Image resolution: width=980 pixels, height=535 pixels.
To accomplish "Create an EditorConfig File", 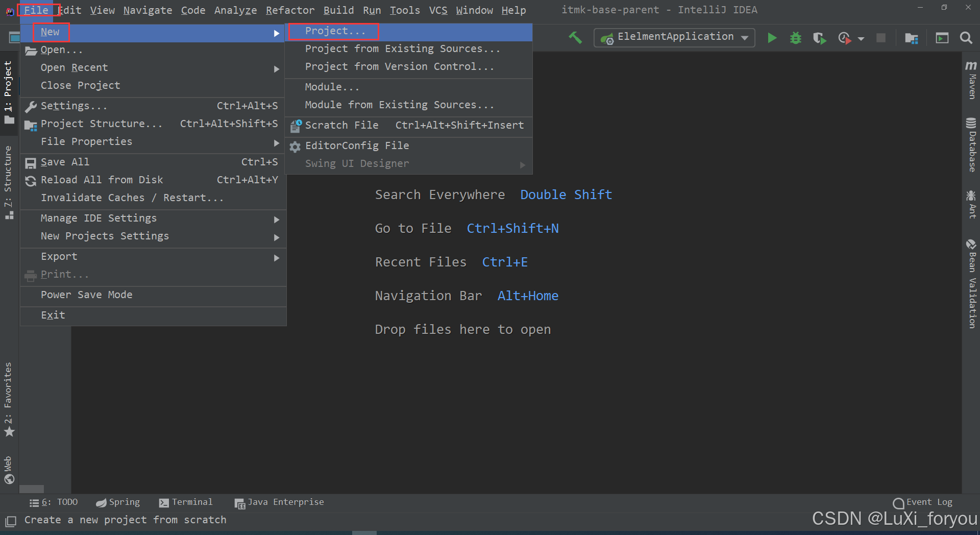I will tap(408, 145).
